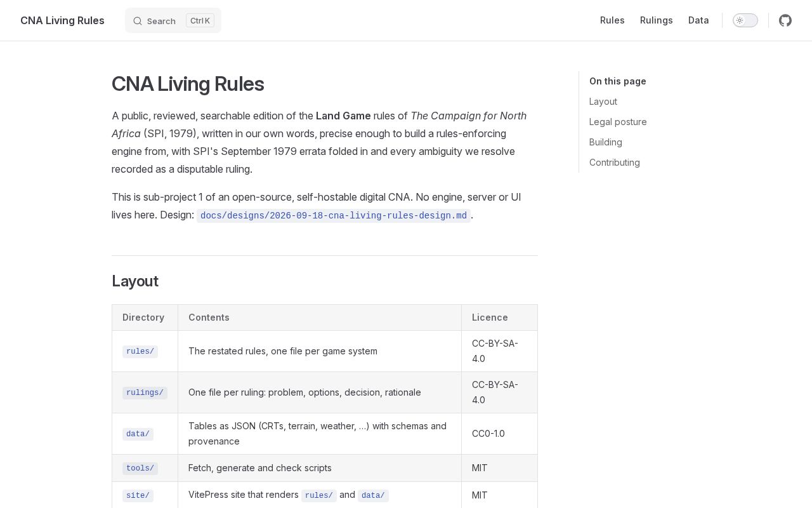Open the GitHub repository icon link

click(x=785, y=20)
